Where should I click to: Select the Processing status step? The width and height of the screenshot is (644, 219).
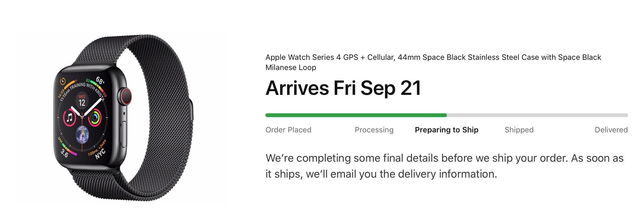click(x=374, y=130)
